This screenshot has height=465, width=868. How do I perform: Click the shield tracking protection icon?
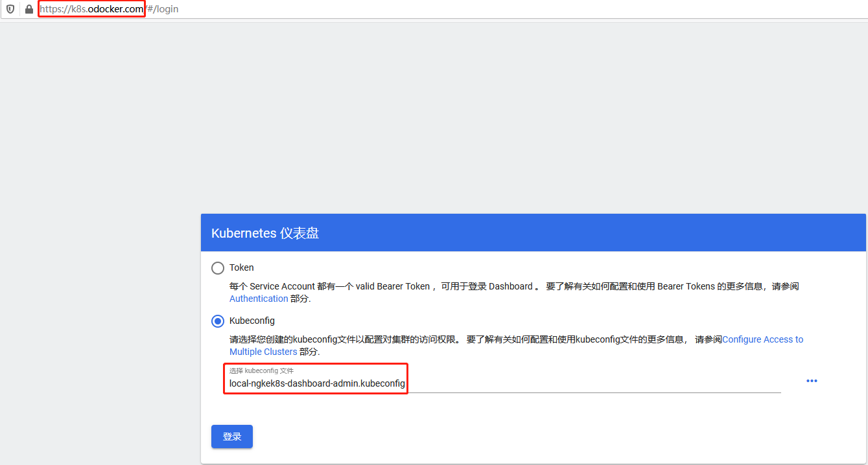click(x=10, y=9)
